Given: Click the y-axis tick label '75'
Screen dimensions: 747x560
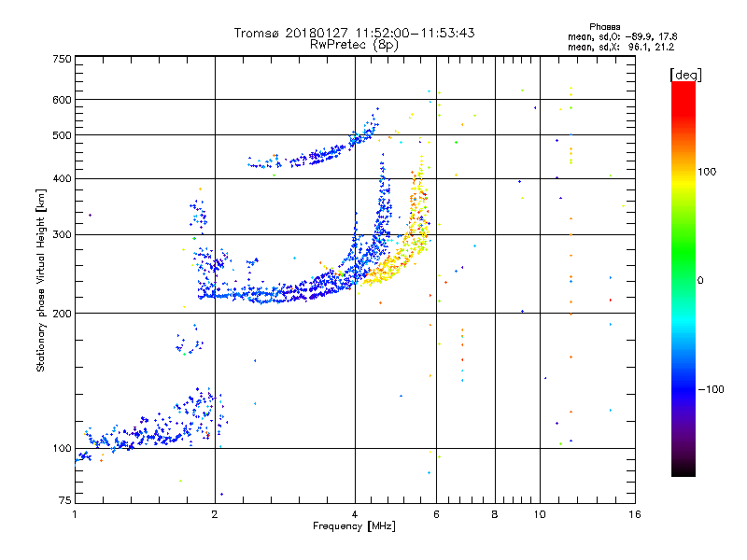Looking at the screenshot, I should tap(65, 500).
